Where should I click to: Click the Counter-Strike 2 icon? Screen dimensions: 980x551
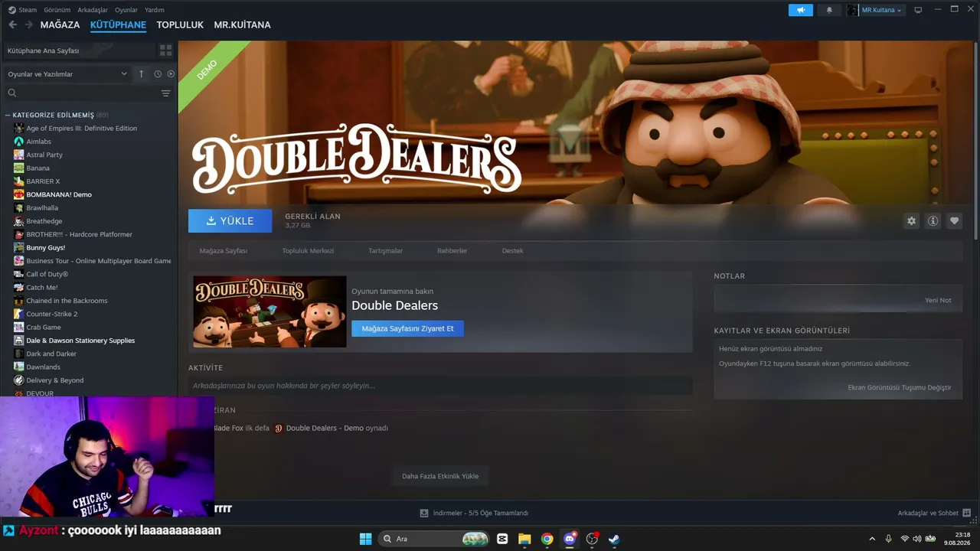18,314
